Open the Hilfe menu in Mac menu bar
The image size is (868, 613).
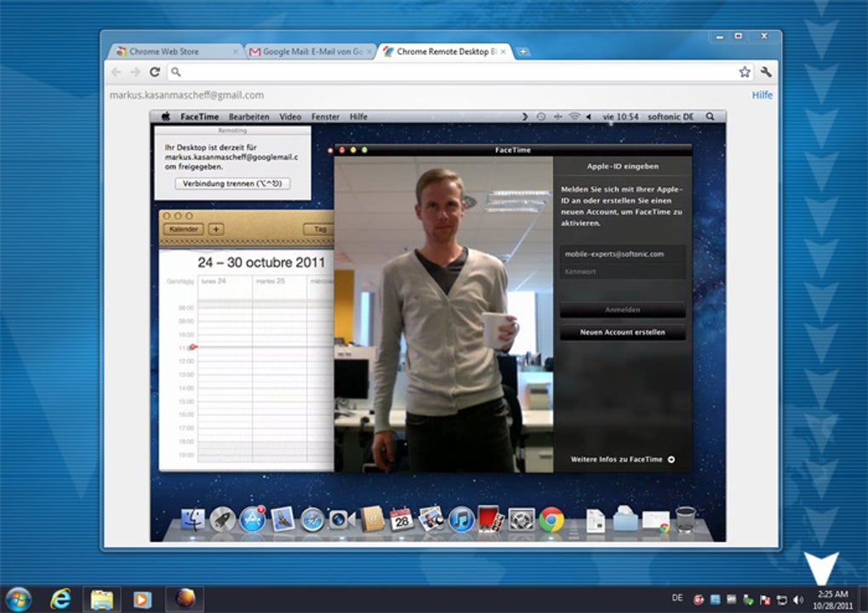pos(358,117)
